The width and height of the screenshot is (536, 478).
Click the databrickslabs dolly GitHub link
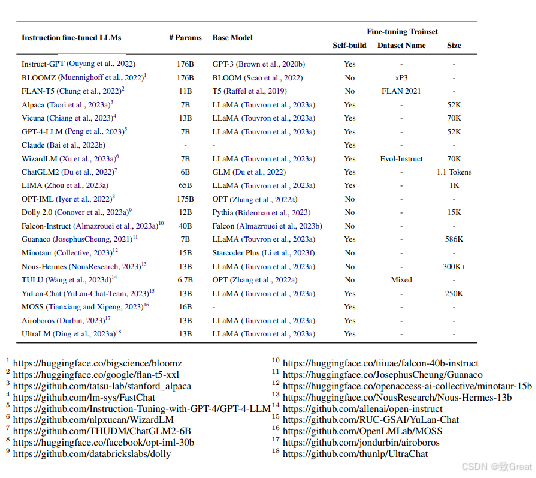(92, 454)
